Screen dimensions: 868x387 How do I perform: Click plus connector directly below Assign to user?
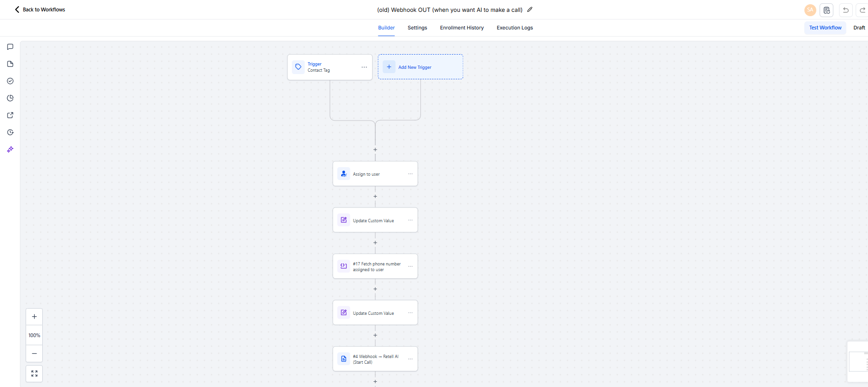point(375,197)
